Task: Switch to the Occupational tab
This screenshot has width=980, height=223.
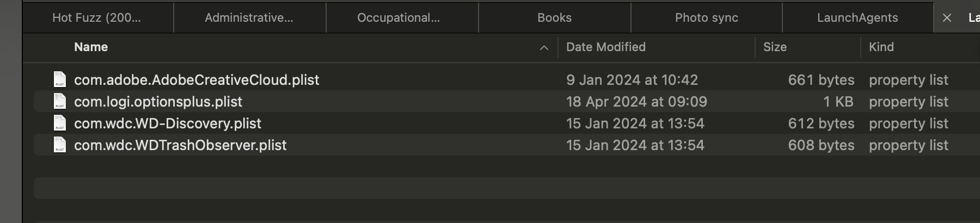Action: click(x=399, y=18)
